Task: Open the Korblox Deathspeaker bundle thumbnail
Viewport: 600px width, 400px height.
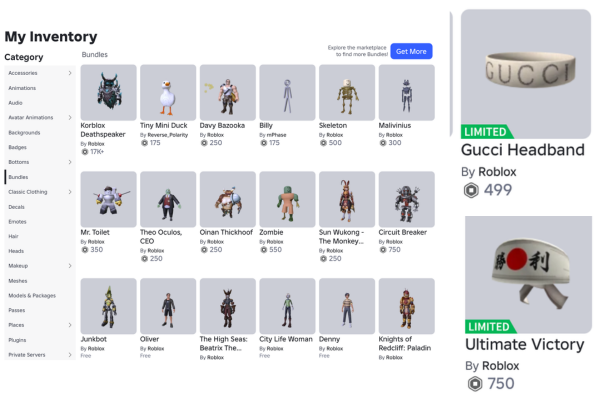Action: coord(108,93)
